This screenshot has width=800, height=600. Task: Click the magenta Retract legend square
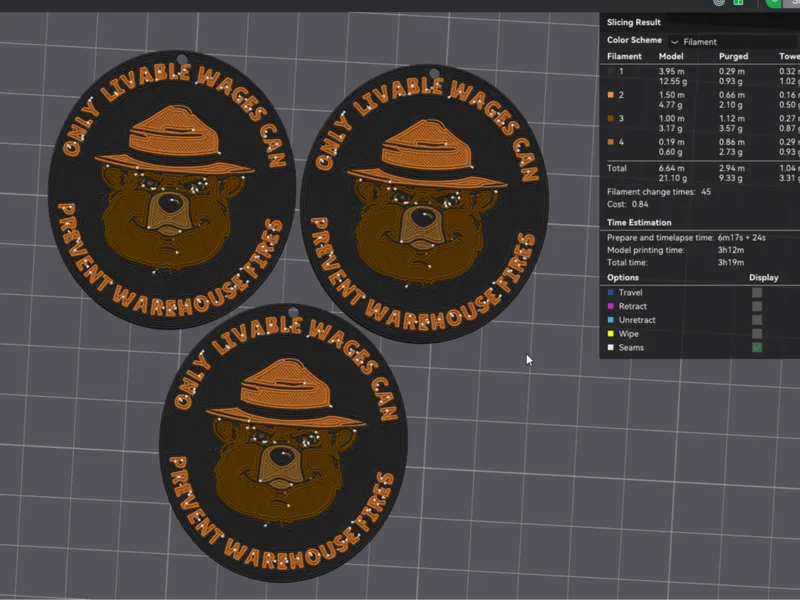click(x=611, y=306)
